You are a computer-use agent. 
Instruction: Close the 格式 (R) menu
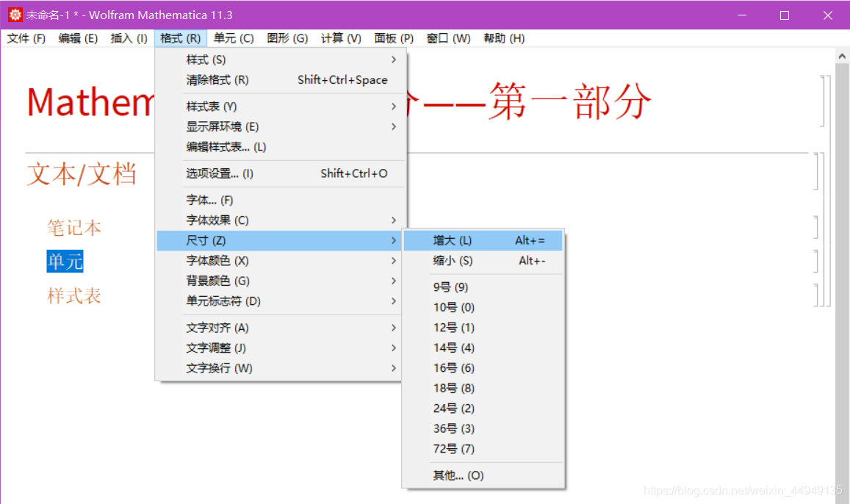(181, 38)
